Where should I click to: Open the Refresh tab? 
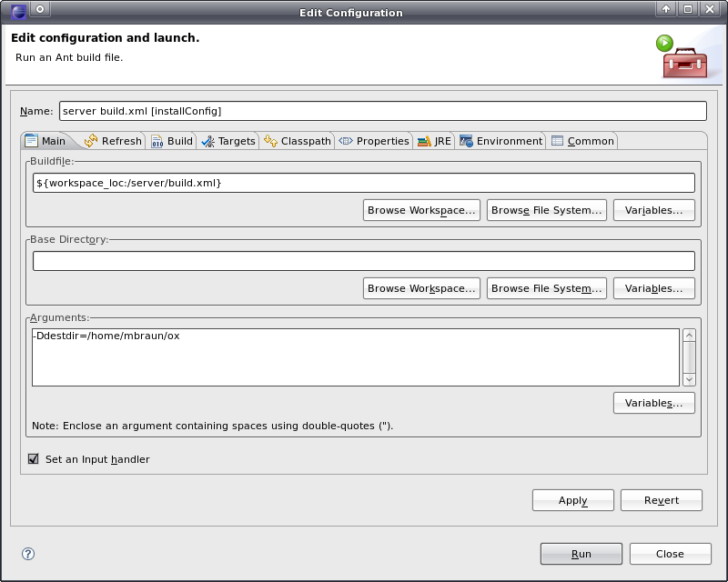tap(113, 141)
